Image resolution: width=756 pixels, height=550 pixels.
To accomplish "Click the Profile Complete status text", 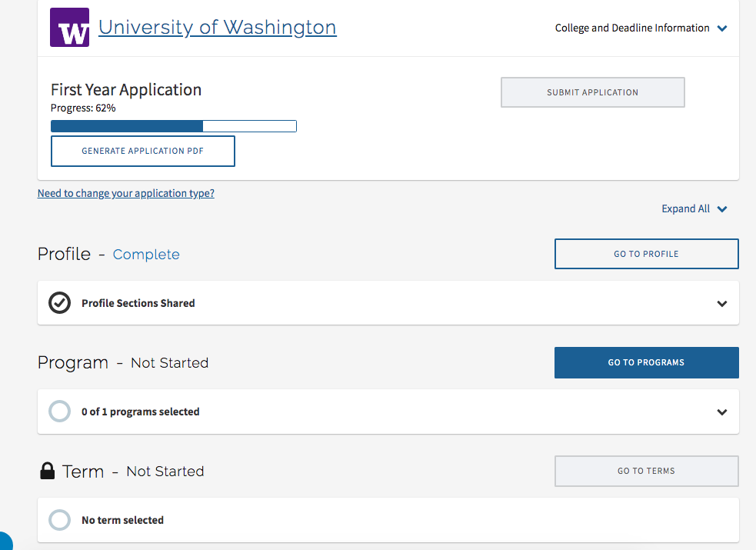I will pyautogui.click(x=146, y=255).
